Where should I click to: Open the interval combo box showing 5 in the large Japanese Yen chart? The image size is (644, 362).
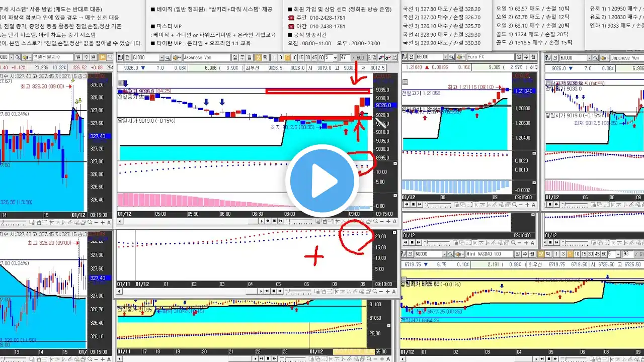point(331,58)
